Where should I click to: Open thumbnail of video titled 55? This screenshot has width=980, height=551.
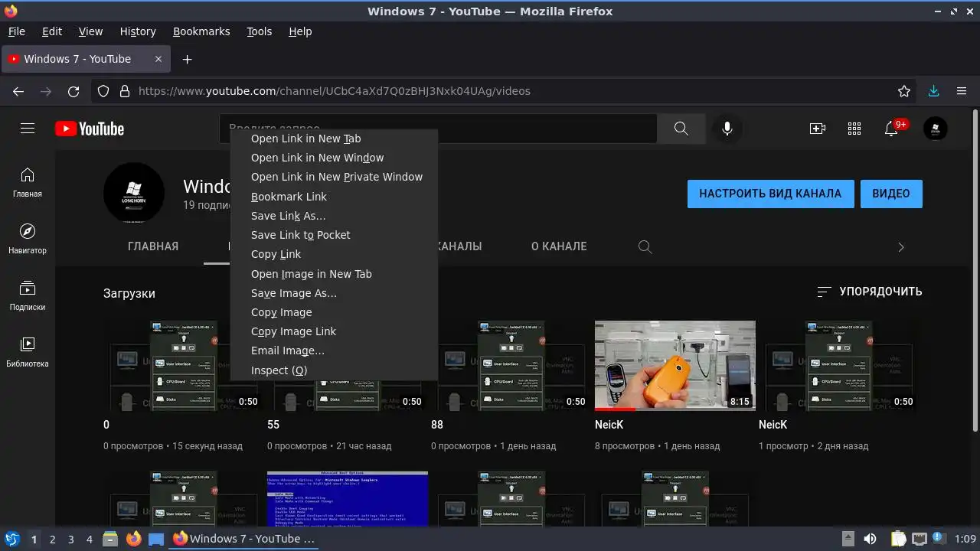point(348,396)
